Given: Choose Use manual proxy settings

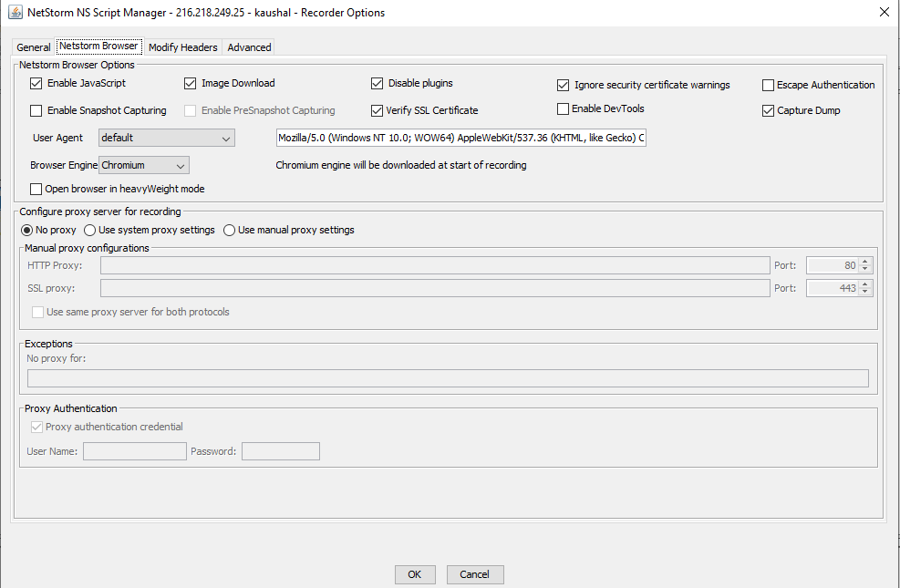Looking at the screenshot, I should [229, 230].
